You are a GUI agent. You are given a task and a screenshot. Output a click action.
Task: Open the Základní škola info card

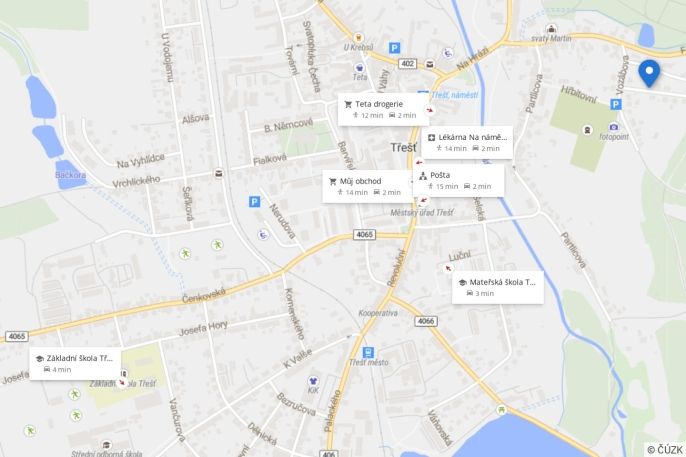75,363
